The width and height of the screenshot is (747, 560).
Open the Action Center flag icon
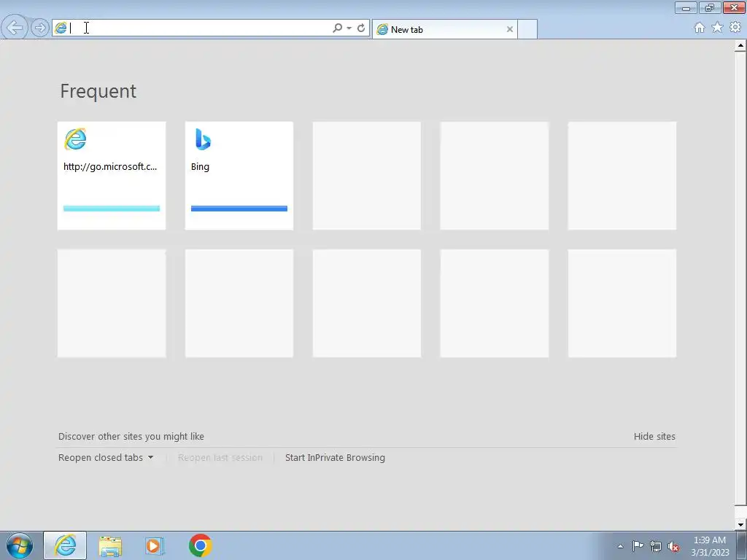point(638,545)
